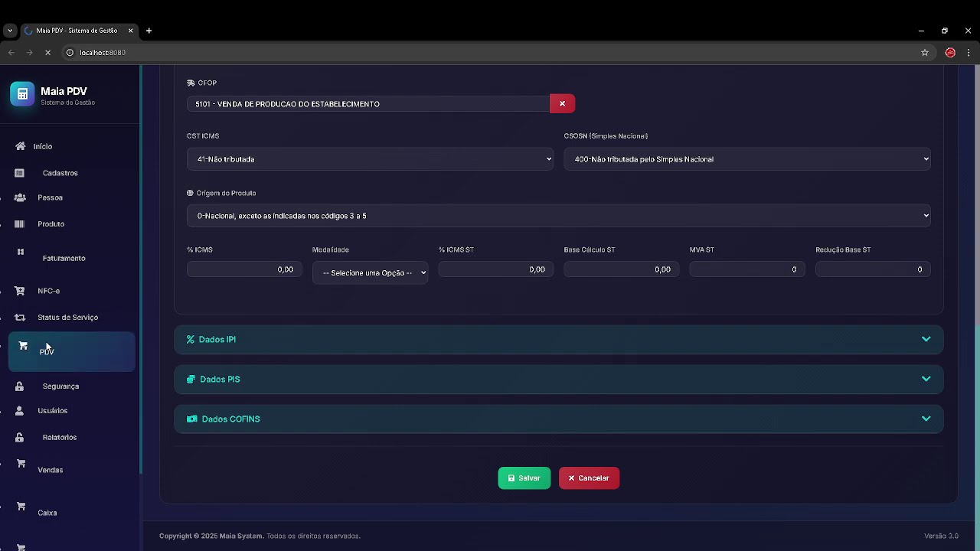Screen dimensions: 980x551
Task: Open the Modalidade dropdown
Action: [370, 272]
